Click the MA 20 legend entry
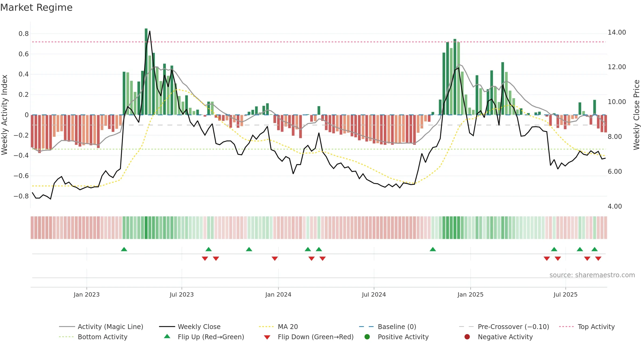Screen dimensions: 644x362 [278, 327]
